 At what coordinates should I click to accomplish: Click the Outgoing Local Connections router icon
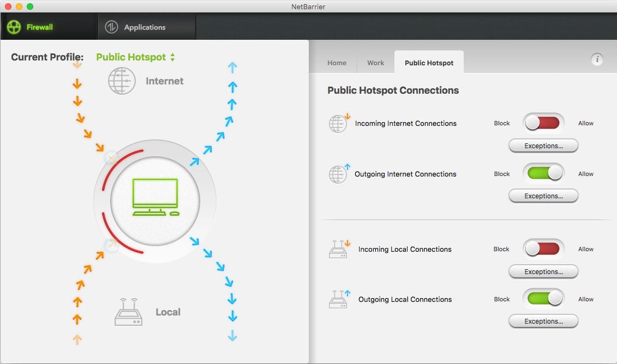tap(339, 299)
